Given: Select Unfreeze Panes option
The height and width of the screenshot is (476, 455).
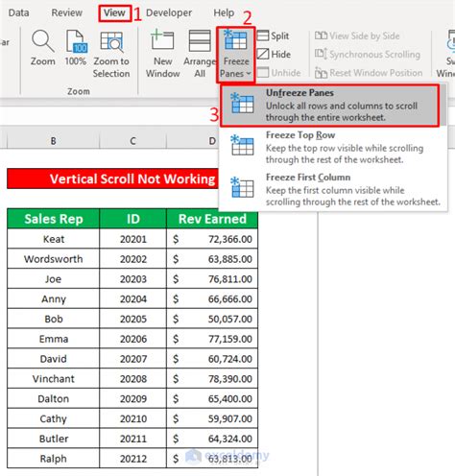Looking at the screenshot, I should (330, 106).
